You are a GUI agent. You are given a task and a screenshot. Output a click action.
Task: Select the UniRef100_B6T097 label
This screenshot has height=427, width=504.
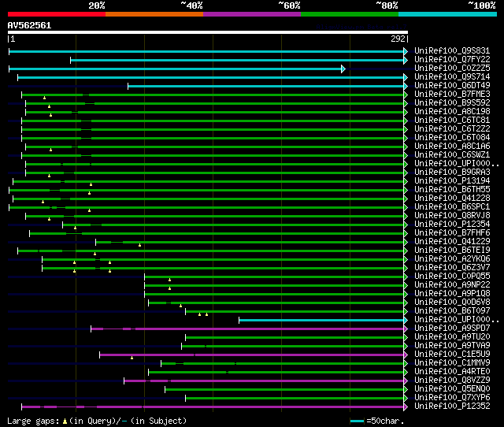(x=452, y=311)
